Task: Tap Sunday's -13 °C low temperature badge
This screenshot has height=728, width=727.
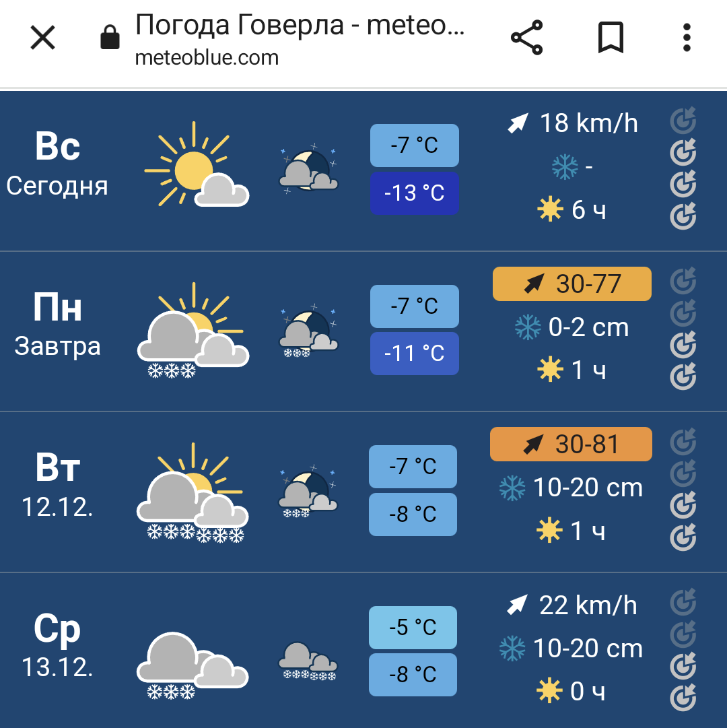Action: tap(414, 193)
